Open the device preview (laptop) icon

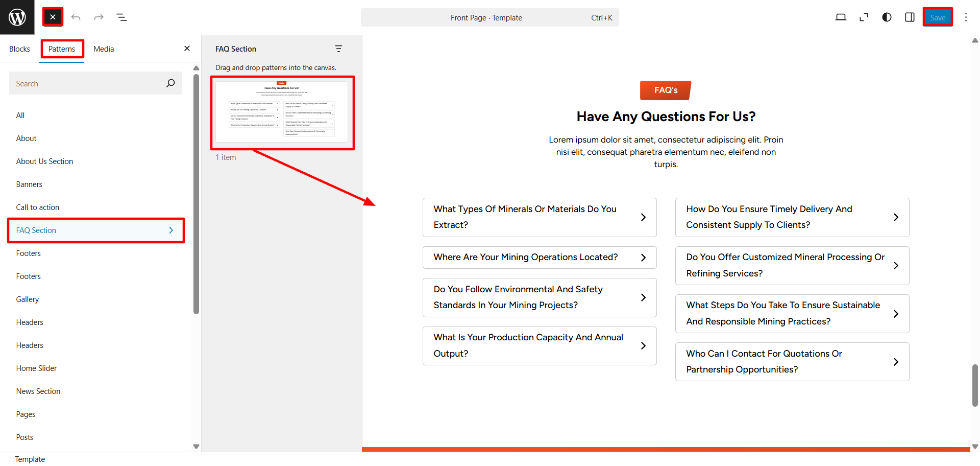pos(841,17)
